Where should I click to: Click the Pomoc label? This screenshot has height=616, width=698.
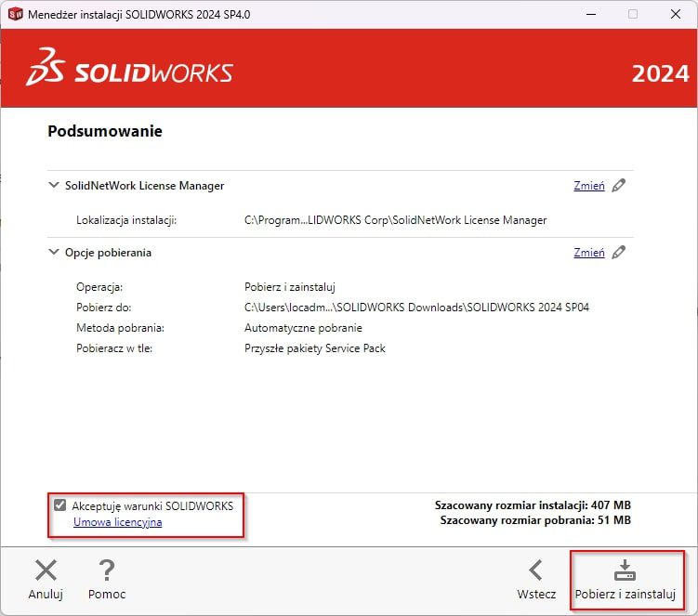point(107,595)
